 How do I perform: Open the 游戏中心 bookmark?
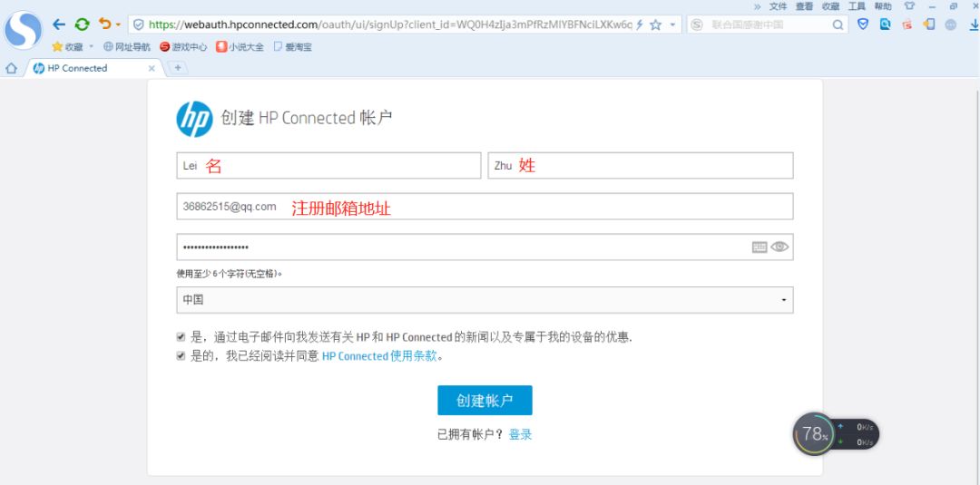(183, 47)
